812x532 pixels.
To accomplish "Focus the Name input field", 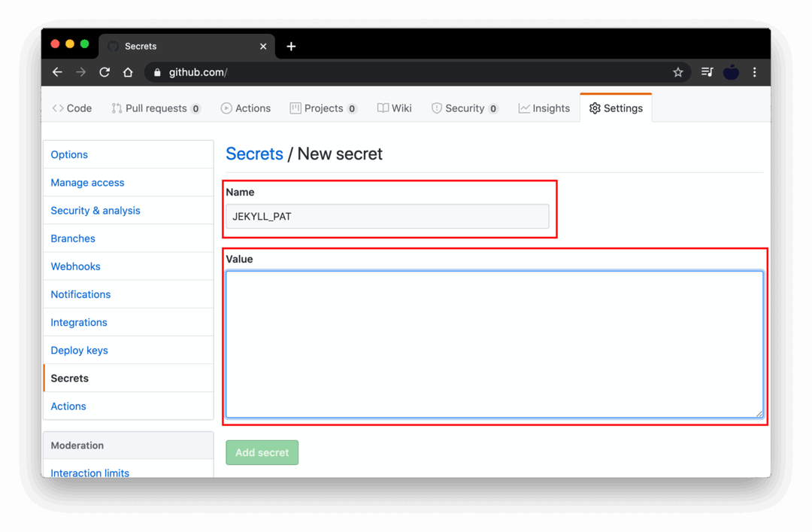I will point(387,217).
